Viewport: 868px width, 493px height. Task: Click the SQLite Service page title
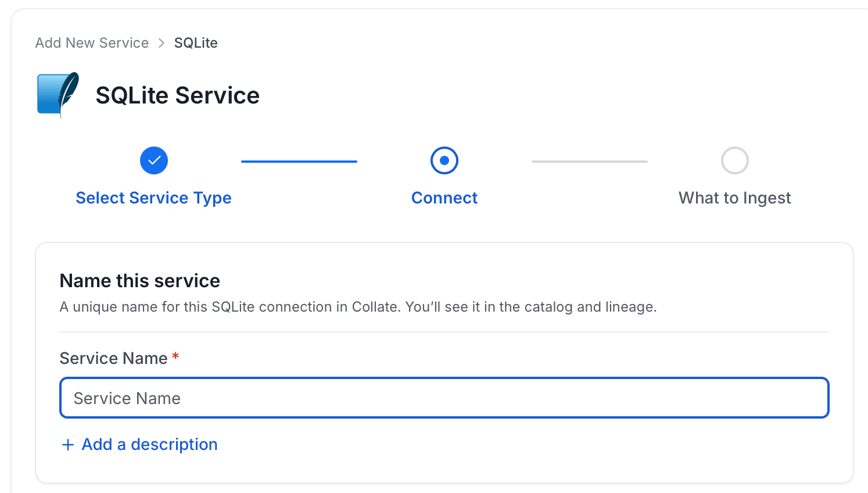coord(178,95)
